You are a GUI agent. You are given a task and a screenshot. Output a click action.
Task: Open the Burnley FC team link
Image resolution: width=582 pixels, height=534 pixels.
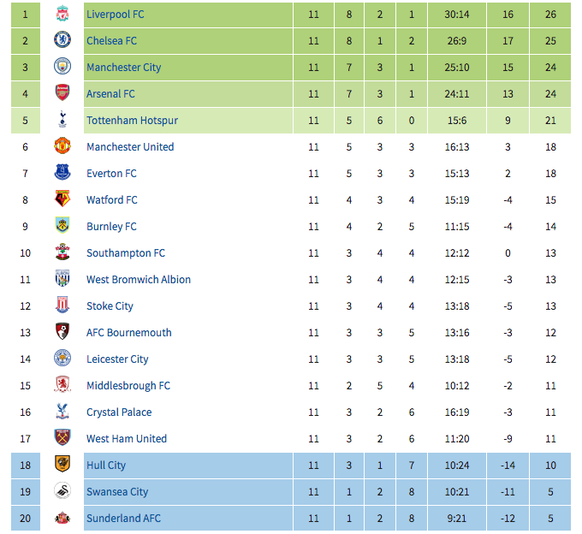pyautogui.click(x=111, y=226)
